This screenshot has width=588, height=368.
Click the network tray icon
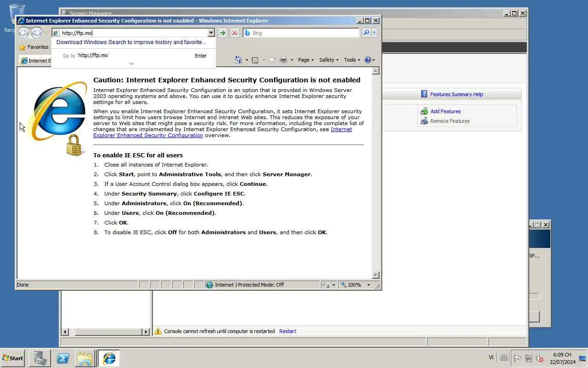tap(528, 358)
